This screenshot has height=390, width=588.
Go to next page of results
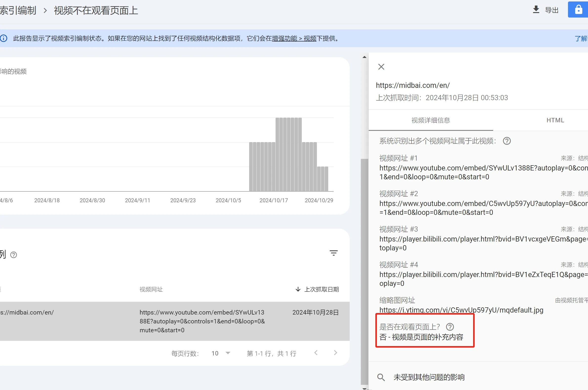click(335, 353)
